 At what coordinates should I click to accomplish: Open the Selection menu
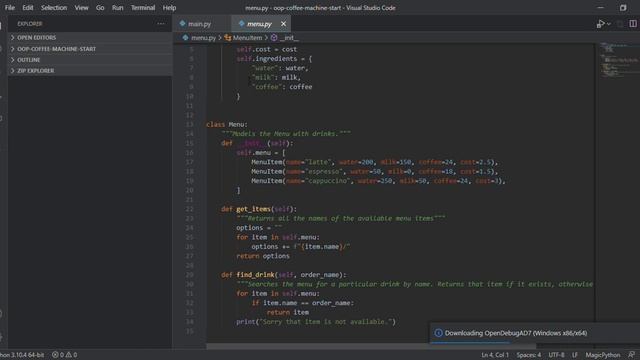[54, 8]
